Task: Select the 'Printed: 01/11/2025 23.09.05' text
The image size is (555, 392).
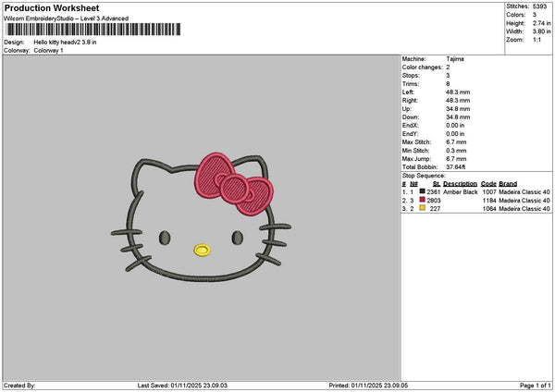Action: click(x=368, y=386)
